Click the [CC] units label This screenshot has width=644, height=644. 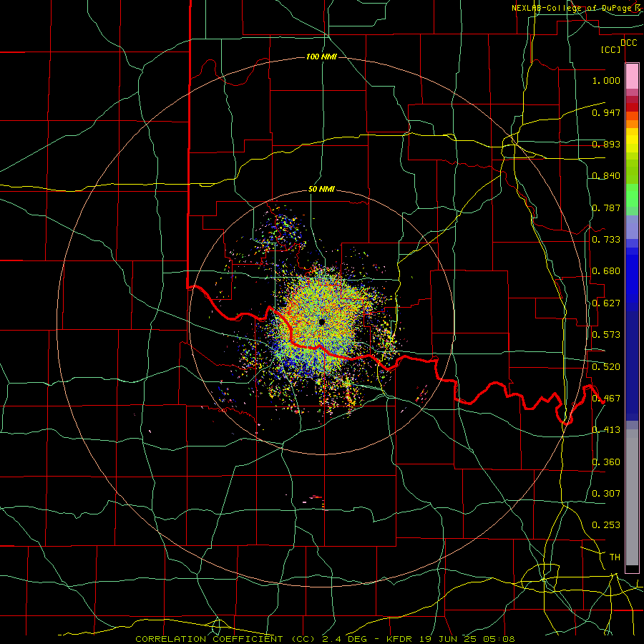(x=611, y=49)
